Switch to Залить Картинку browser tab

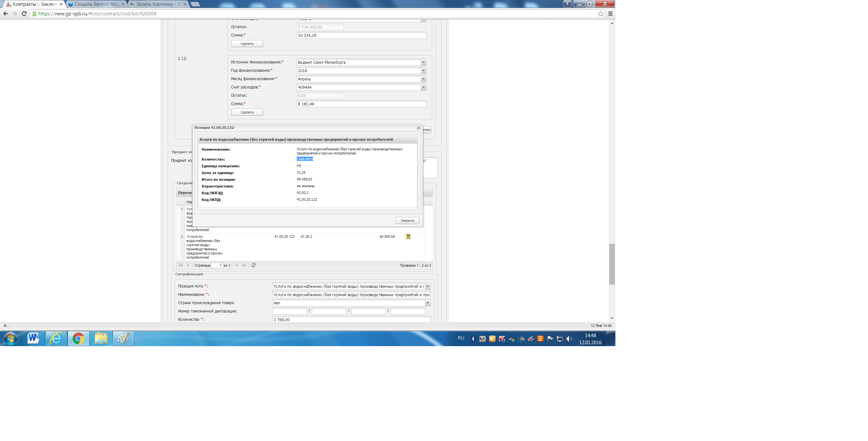[158, 4]
